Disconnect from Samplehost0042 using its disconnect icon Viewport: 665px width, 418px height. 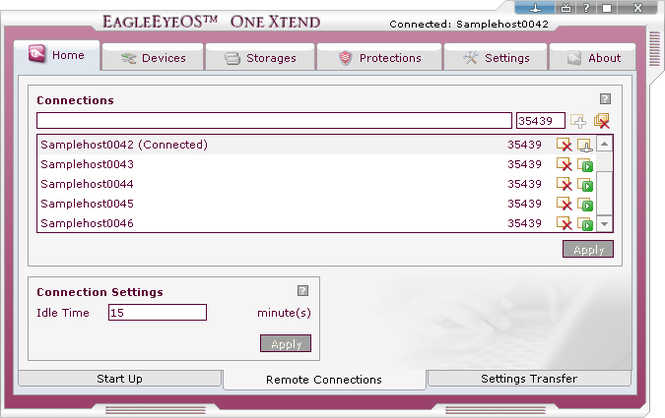(x=585, y=145)
